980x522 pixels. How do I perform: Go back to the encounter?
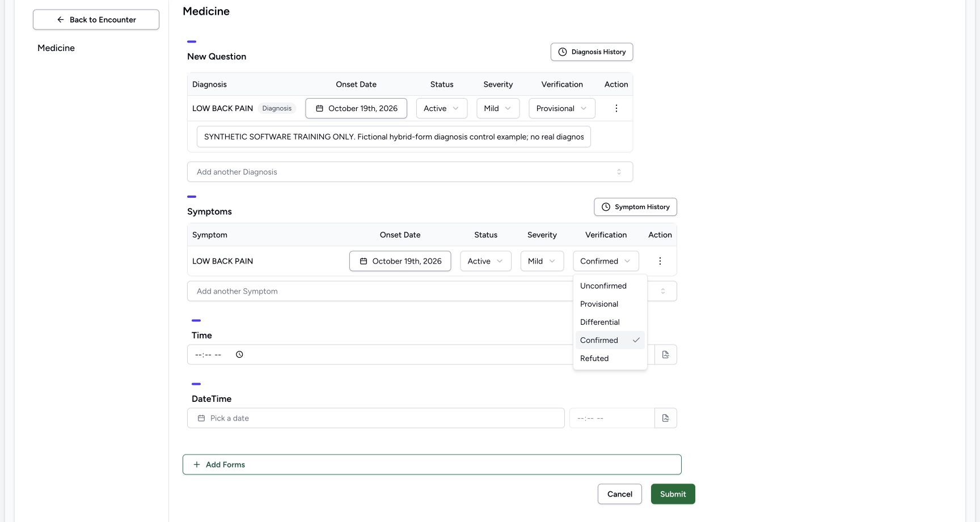(x=96, y=20)
